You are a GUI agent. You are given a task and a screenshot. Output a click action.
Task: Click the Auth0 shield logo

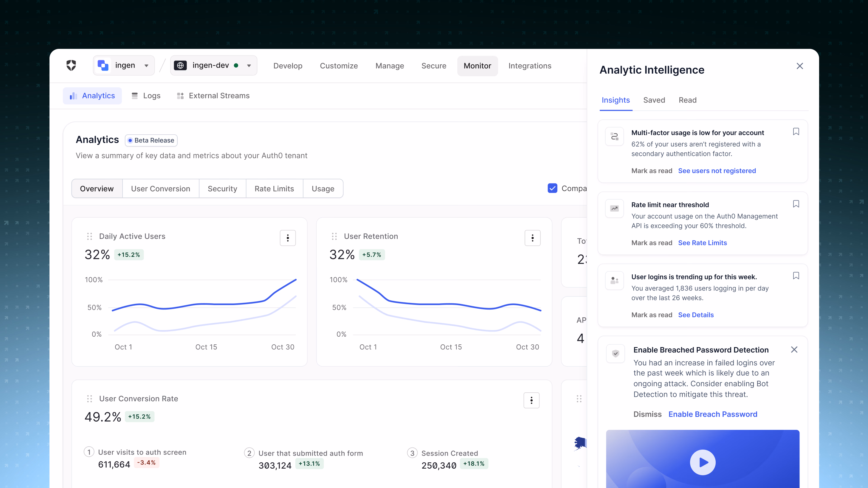click(x=71, y=65)
